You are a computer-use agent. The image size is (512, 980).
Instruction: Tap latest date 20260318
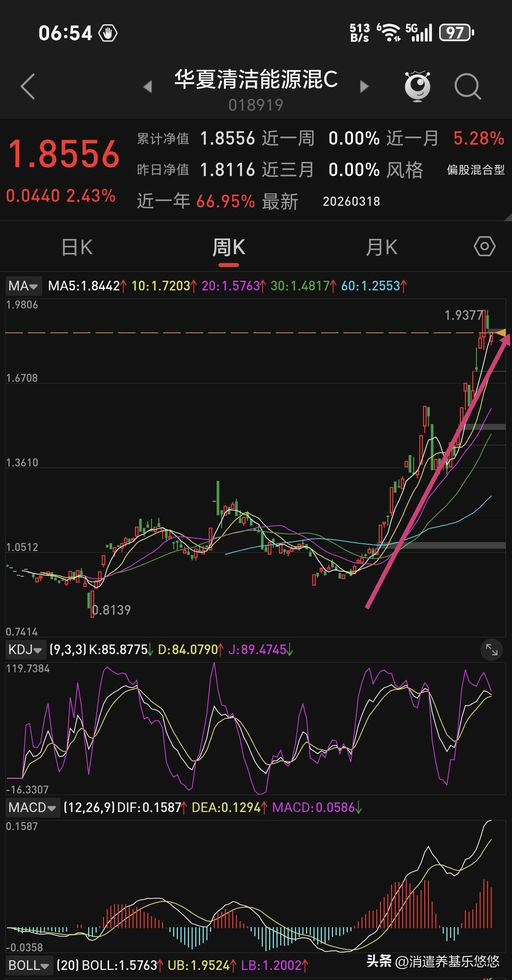351,201
